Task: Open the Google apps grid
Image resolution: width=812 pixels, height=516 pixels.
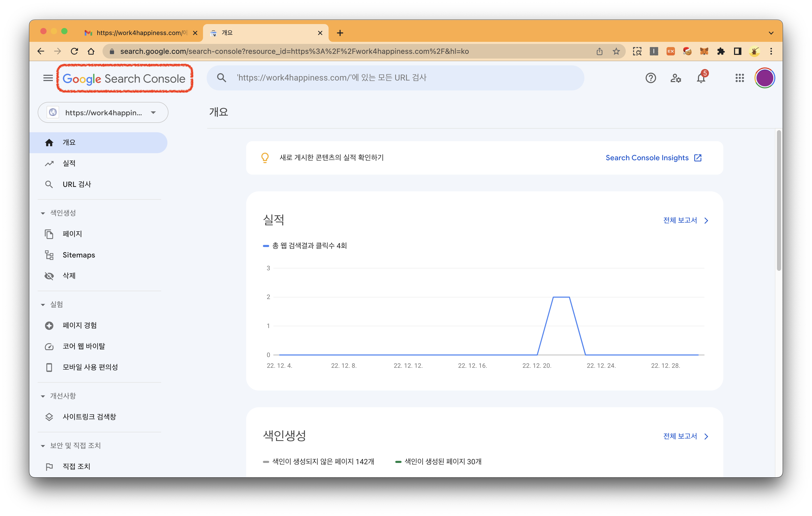Action: click(x=740, y=78)
